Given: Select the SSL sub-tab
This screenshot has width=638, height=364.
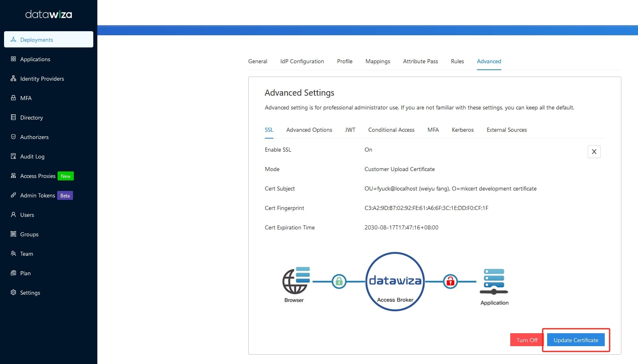Looking at the screenshot, I should pos(269,130).
